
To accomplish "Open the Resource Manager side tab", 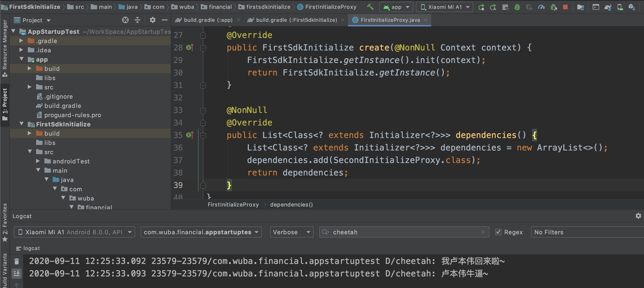I will [x=4, y=48].
